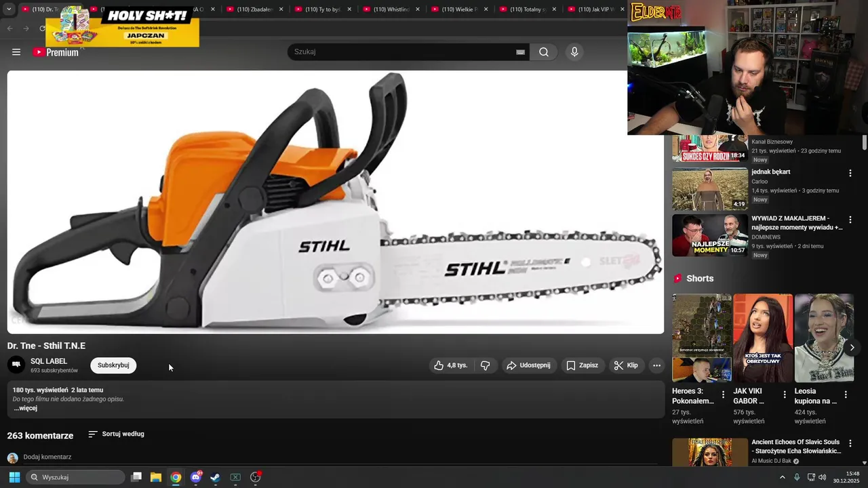Open the YouTube hamburger guide menu

(x=16, y=52)
